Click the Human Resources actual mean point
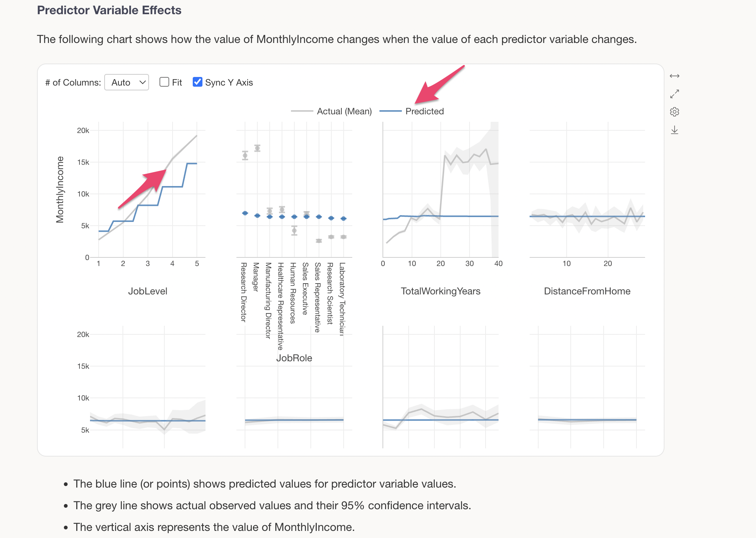 [294, 231]
